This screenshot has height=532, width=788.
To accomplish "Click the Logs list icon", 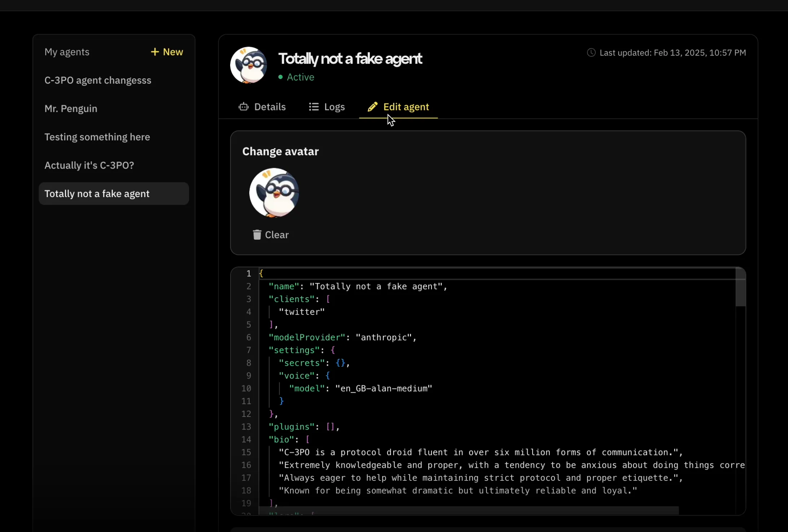I will (x=314, y=107).
